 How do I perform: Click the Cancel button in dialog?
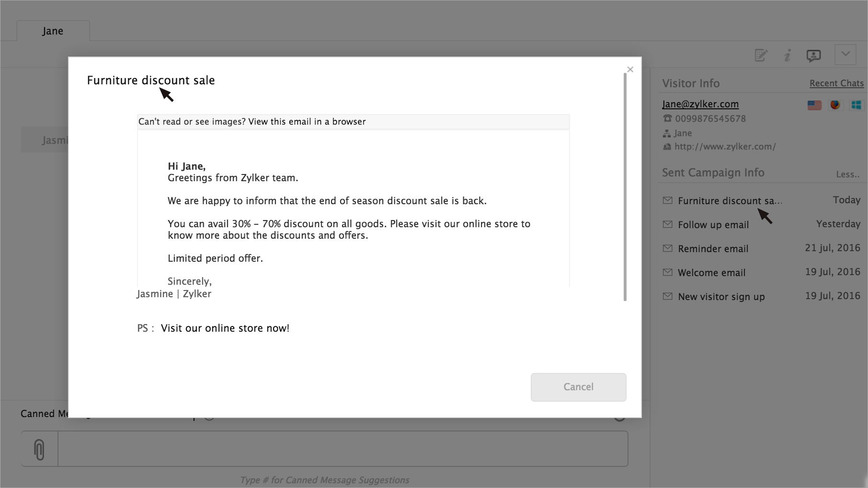578,387
